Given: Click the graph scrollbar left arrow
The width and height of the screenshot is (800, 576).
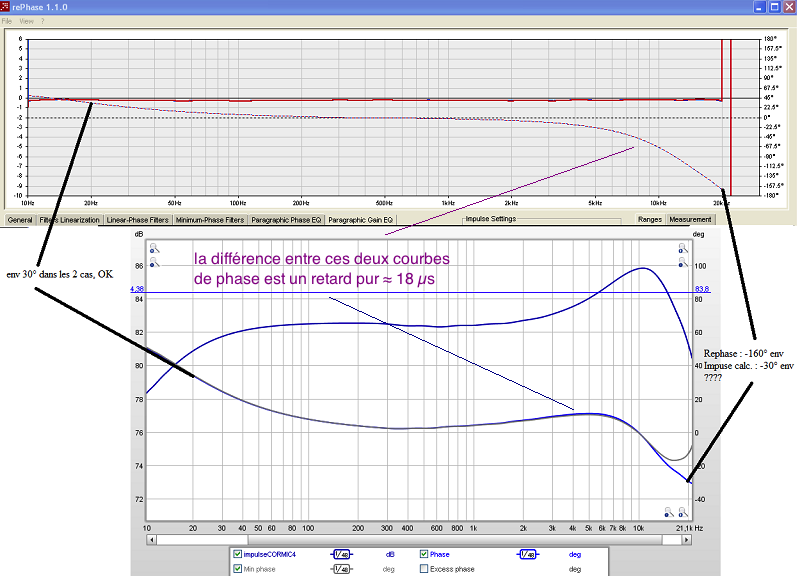Looking at the screenshot, I should point(152,539).
